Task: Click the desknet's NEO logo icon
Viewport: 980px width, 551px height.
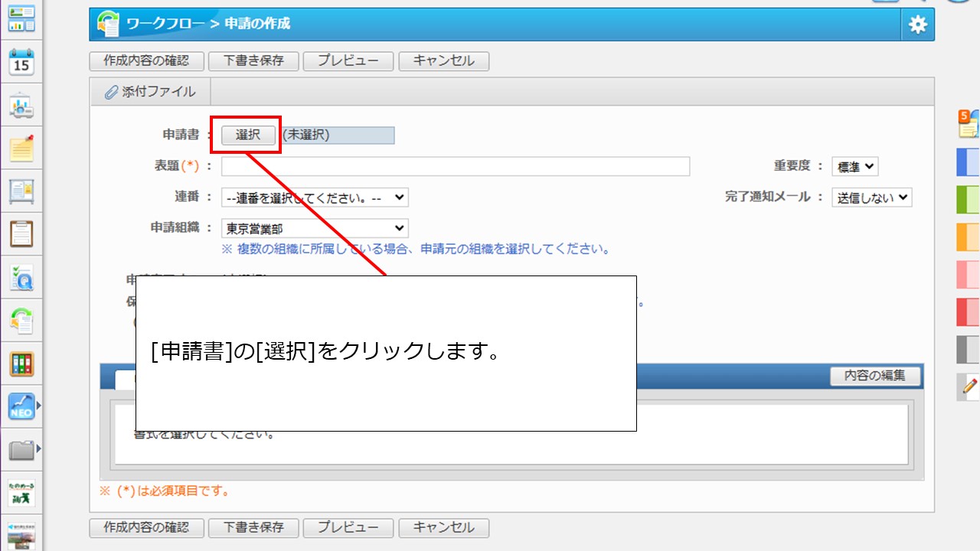Action: (x=21, y=406)
